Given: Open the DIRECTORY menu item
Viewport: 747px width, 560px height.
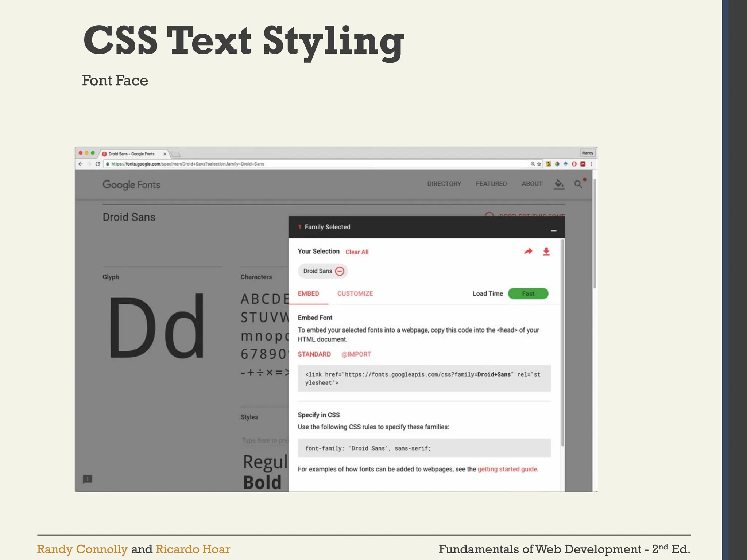Looking at the screenshot, I should pos(444,184).
